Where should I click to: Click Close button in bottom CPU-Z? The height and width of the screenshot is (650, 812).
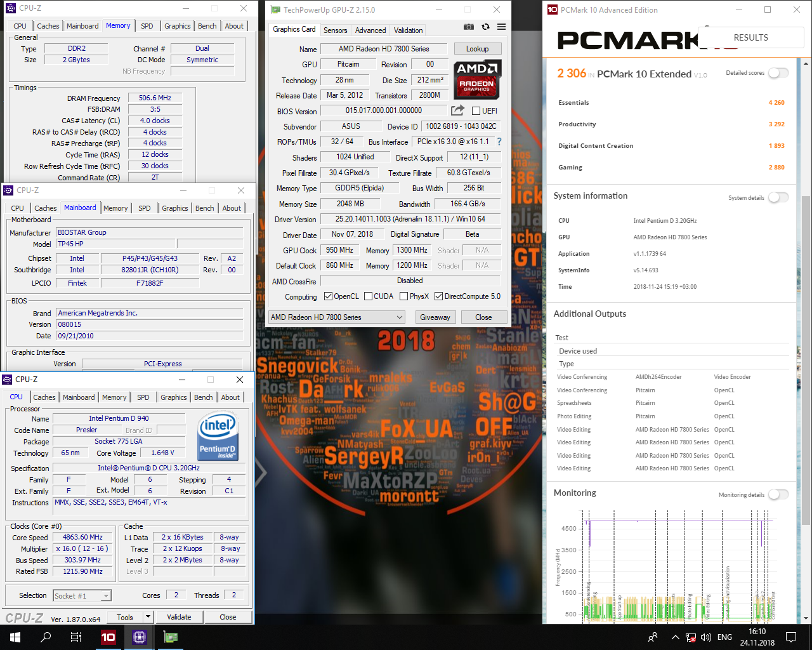pyautogui.click(x=228, y=616)
